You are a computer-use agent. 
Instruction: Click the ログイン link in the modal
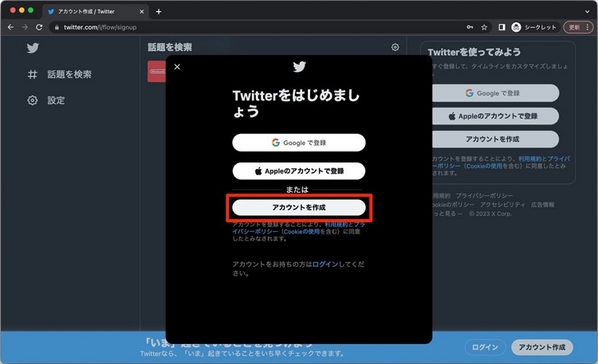[325, 264]
